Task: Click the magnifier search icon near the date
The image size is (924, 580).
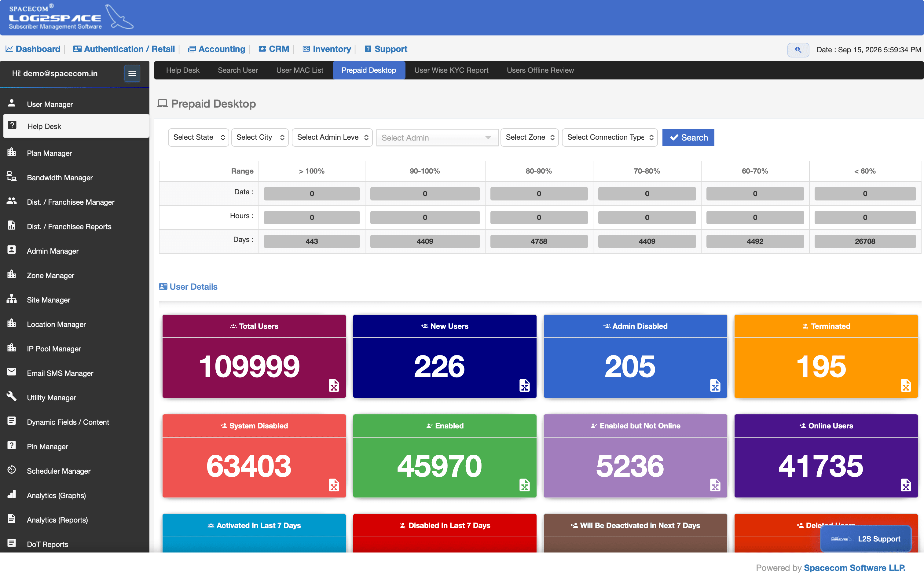Action: pos(798,50)
